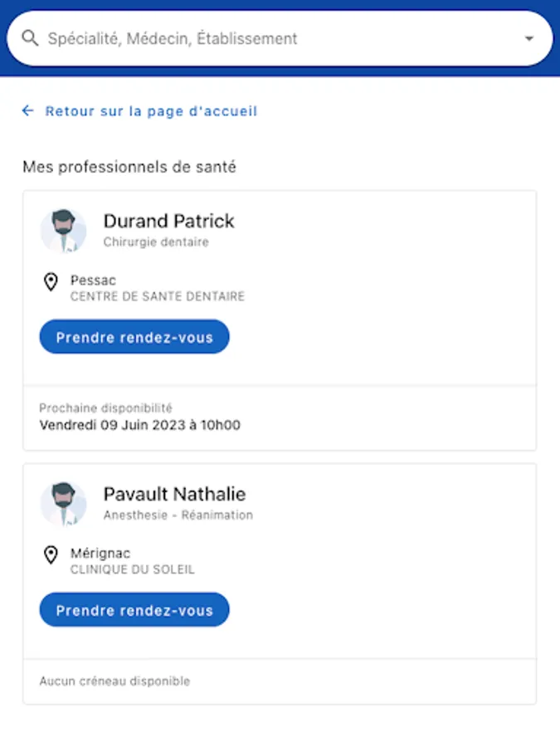The height and width of the screenshot is (747, 560).
Task: Click the Chirurgie dentaire specialty label
Action: (156, 242)
